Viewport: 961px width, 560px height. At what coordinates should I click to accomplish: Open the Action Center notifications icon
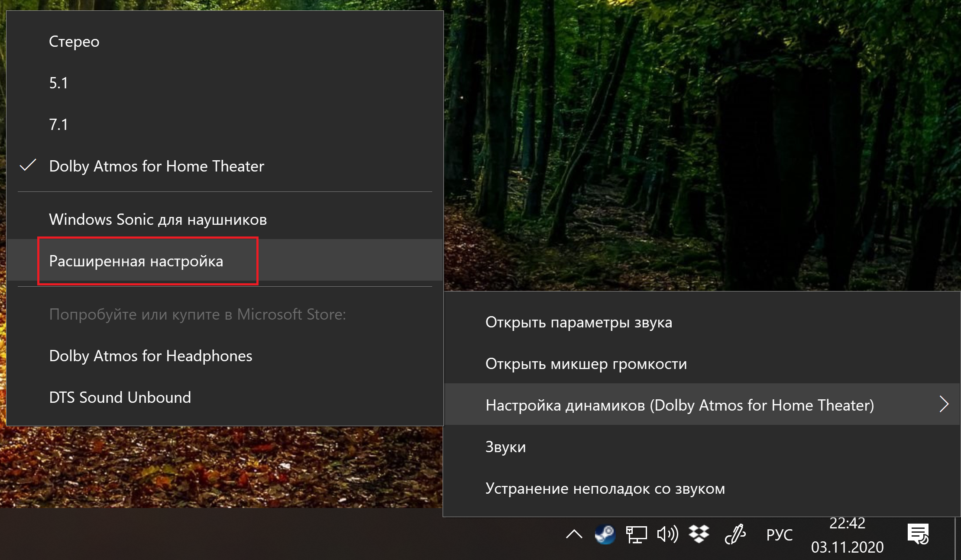[918, 534]
